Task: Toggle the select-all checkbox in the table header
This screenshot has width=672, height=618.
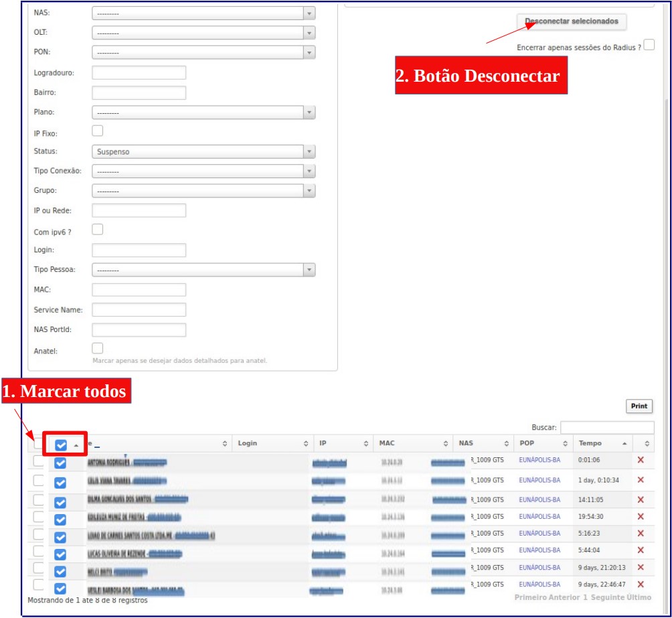Action: tap(61, 445)
